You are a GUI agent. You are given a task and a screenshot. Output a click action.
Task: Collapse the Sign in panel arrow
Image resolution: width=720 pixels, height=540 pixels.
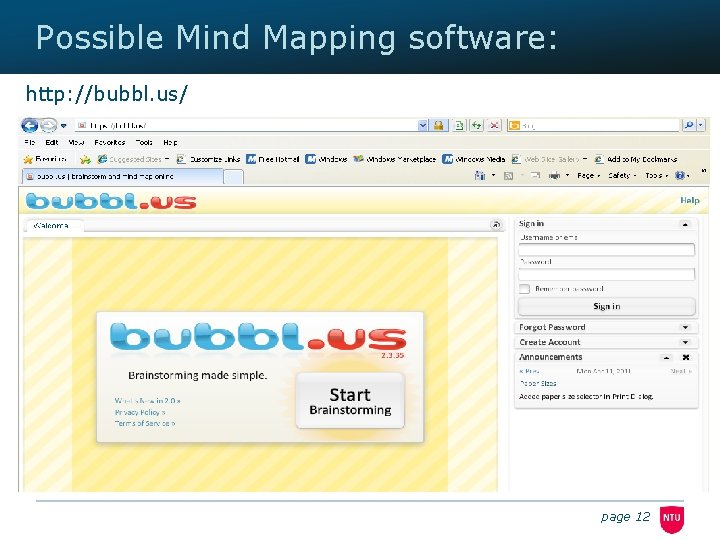click(x=685, y=225)
